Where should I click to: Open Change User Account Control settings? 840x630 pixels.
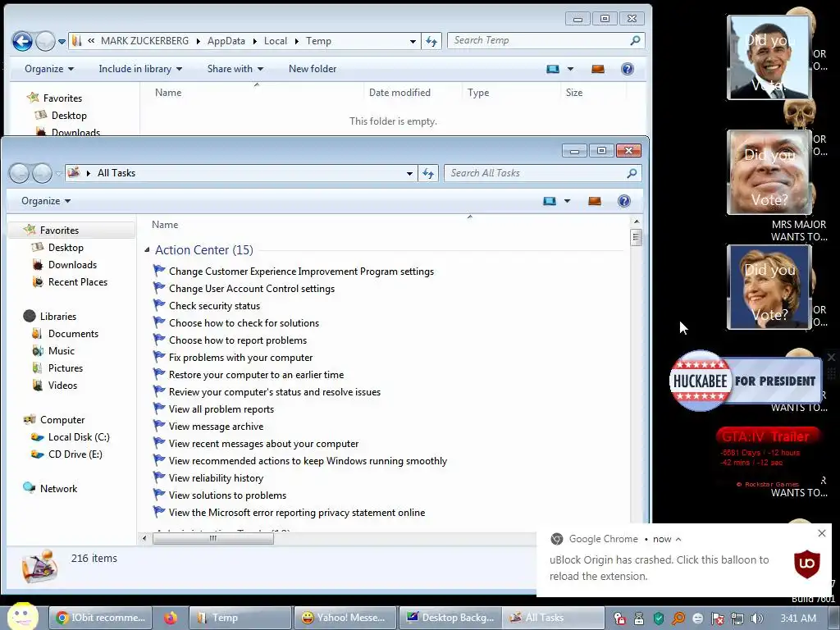click(252, 289)
